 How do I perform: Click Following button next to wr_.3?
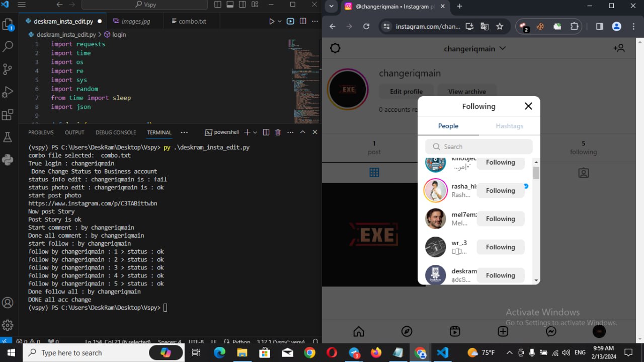500,247
